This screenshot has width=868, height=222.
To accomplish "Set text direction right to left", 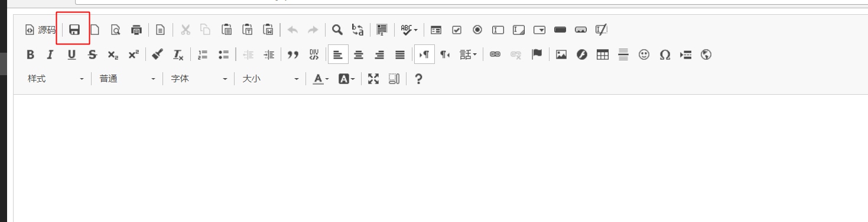I will [445, 54].
